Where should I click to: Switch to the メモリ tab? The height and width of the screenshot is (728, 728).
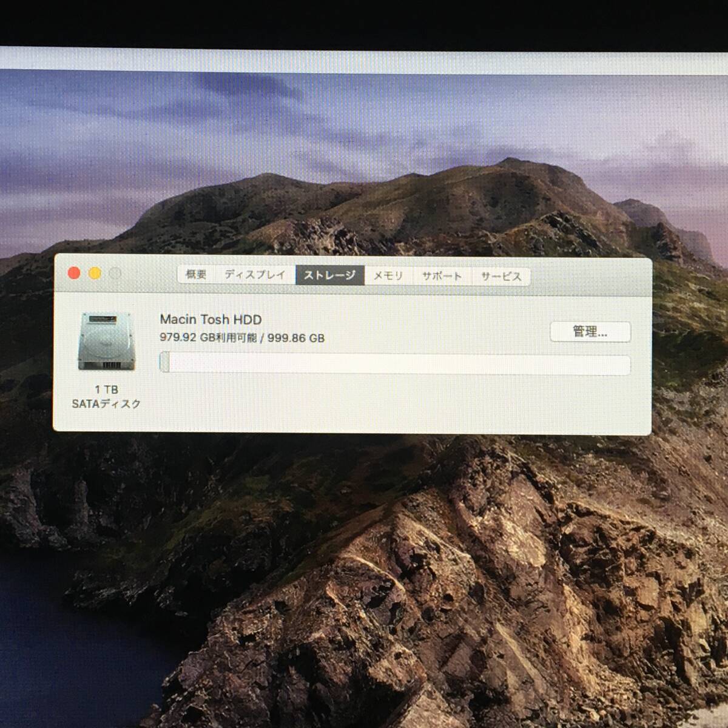click(388, 276)
